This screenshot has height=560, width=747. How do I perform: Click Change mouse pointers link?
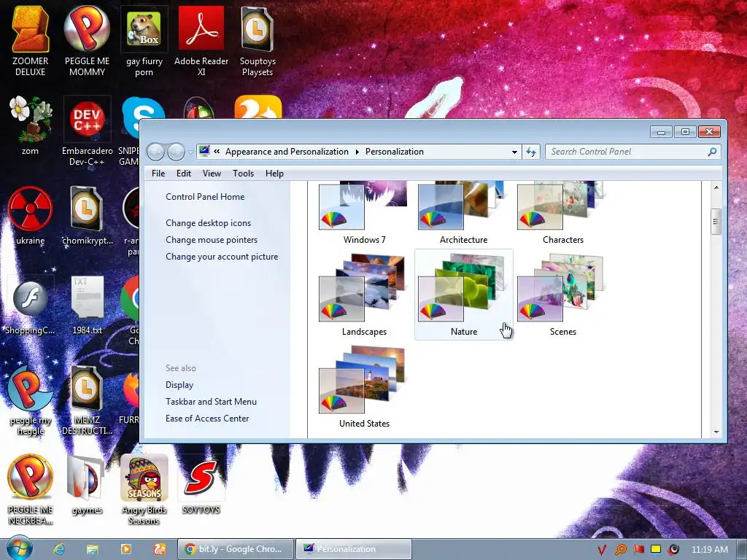click(212, 239)
